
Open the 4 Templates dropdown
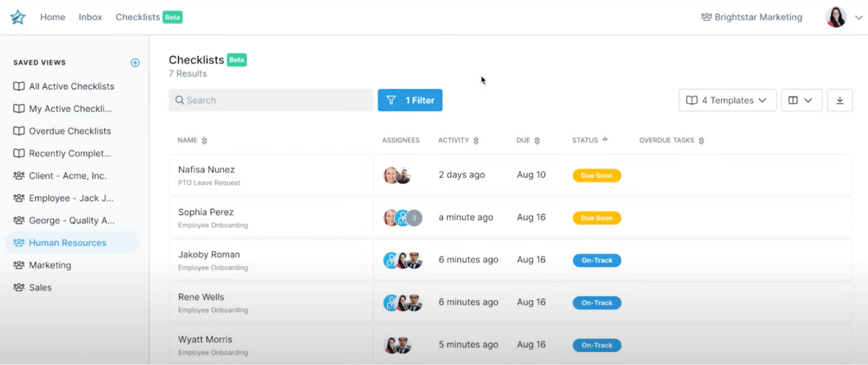point(727,100)
